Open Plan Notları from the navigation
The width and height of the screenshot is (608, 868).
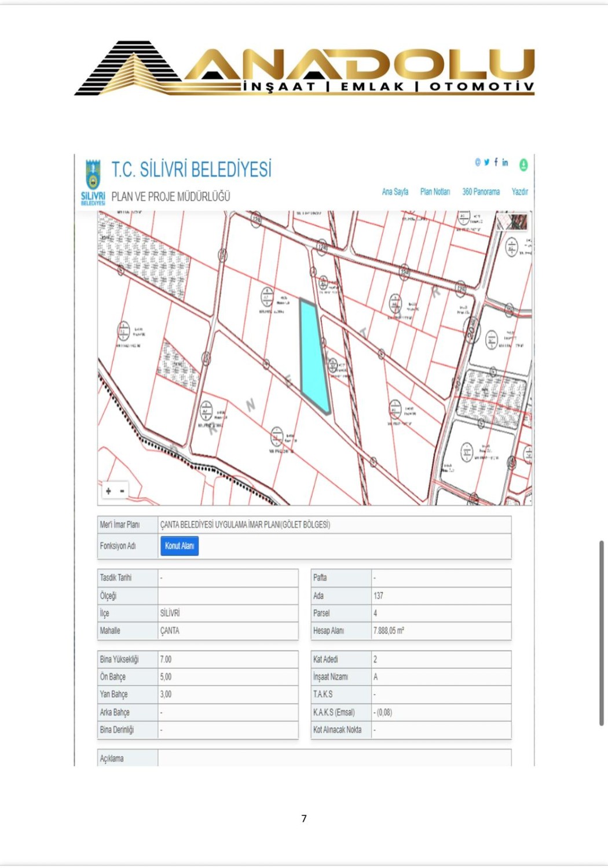[435, 192]
